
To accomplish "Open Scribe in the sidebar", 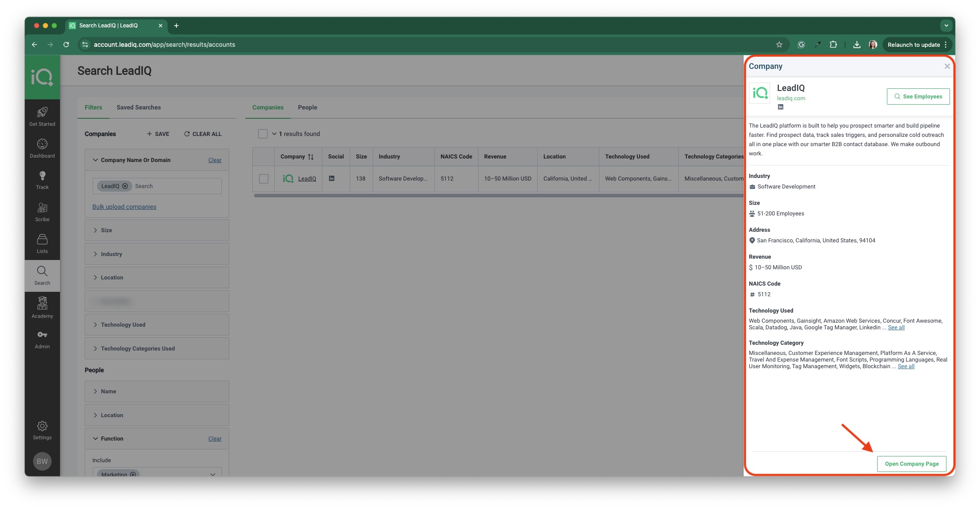I will 42,211.
